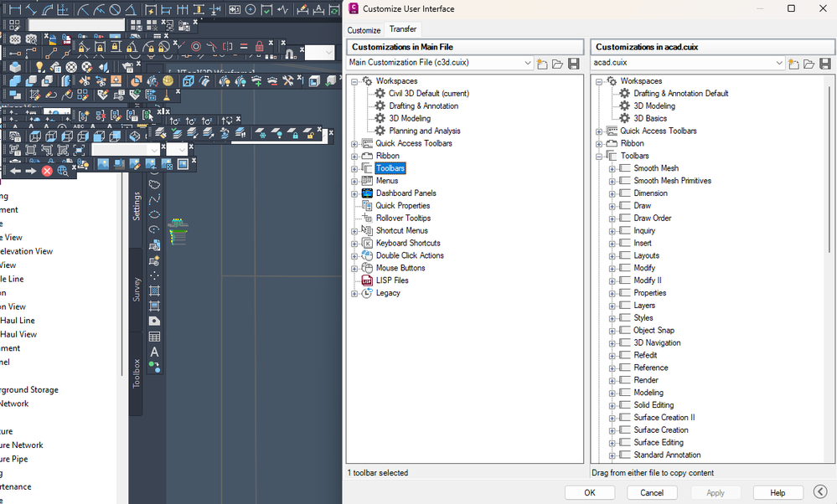The width and height of the screenshot is (837, 504).
Task: Select the Arc Length dimension tool
Action: (x=47, y=9)
